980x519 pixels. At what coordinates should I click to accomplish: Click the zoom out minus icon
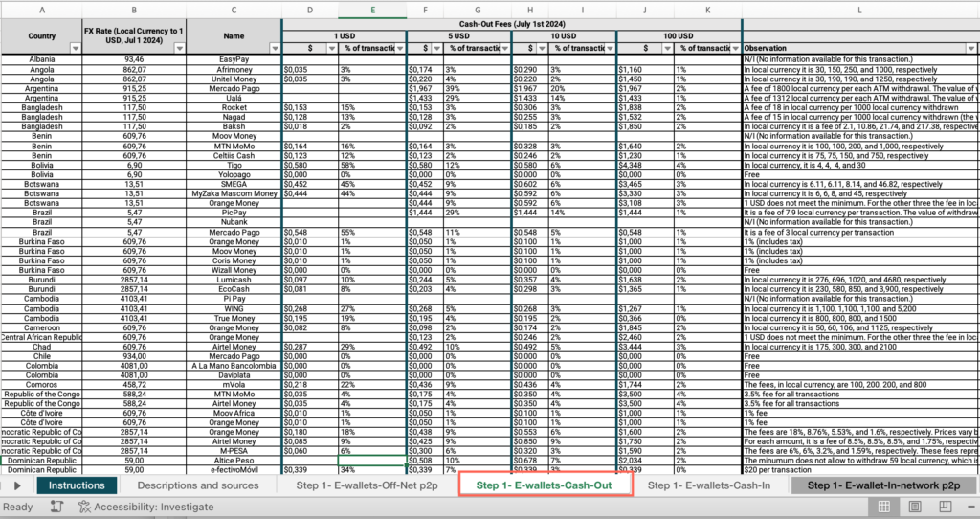[x=972, y=507]
